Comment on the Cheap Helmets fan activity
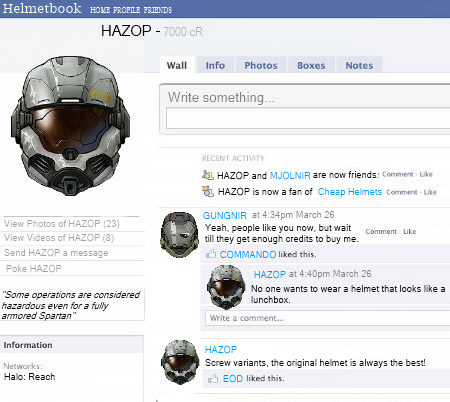450x402 pixels. point(402,192)
